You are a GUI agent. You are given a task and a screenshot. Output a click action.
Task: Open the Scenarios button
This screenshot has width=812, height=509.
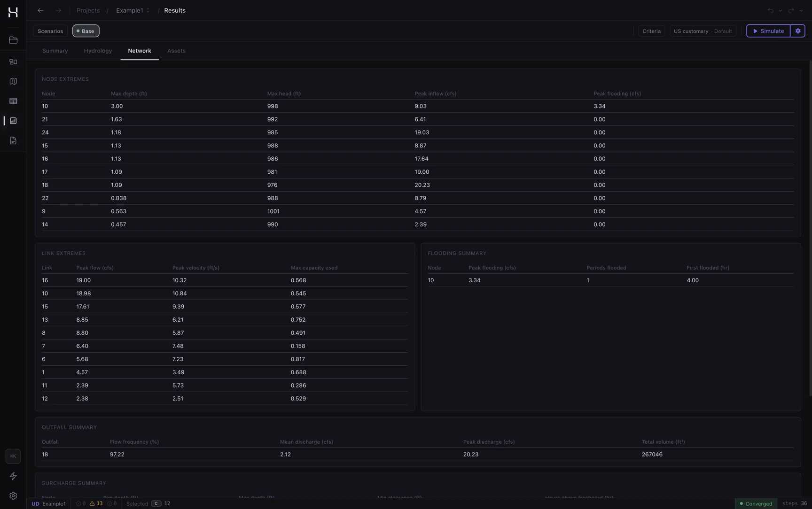click(x=50, y=31)
